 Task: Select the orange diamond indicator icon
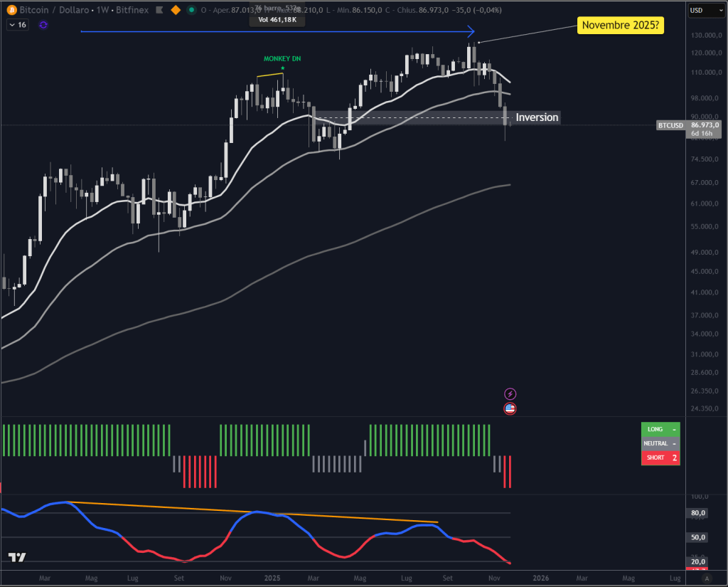[176, 10]
